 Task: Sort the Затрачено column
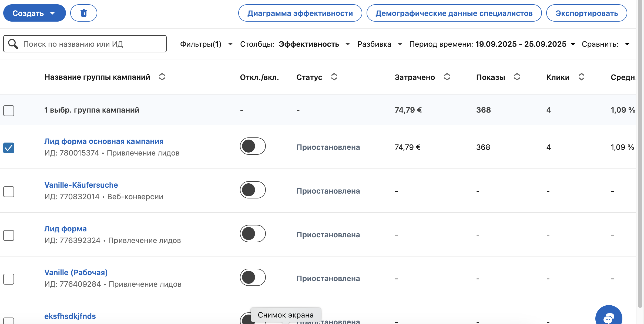447,77
